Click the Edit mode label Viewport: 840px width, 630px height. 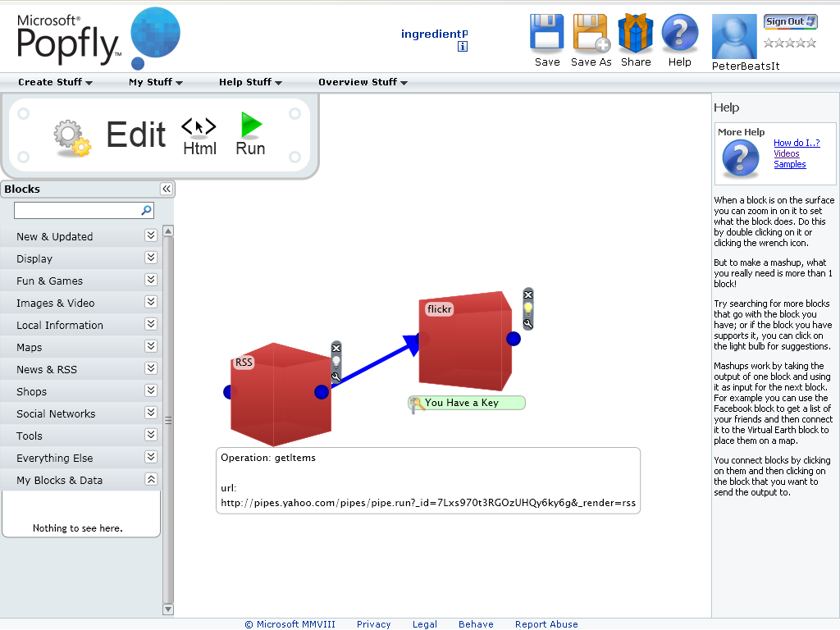pos(136,134)
